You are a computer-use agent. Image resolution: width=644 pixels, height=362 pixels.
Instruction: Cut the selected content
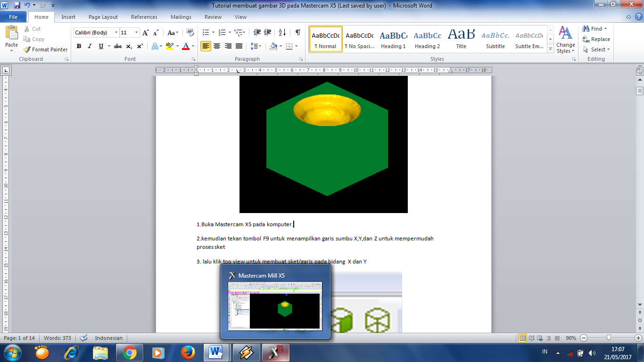[32, 29]
